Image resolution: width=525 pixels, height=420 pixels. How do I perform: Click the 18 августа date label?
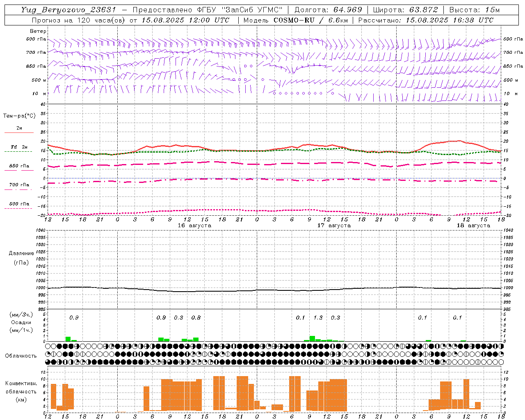tap(473, 226)
